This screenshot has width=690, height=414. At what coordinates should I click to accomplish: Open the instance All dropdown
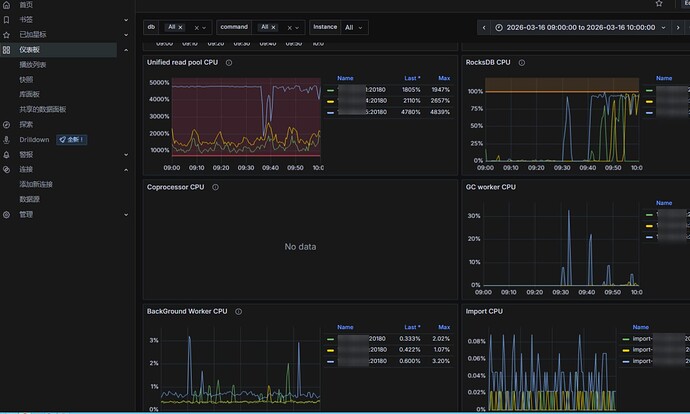click(354, 27)
